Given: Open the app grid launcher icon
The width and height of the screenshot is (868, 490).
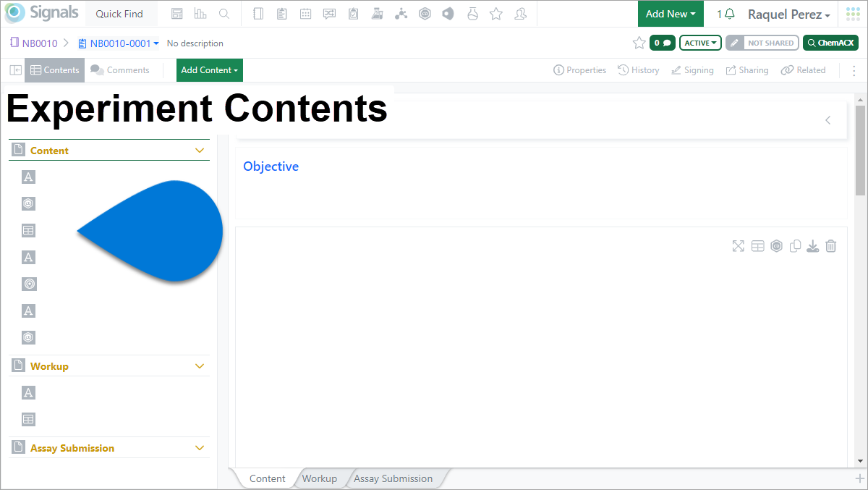Looking at the screenshot, I should click(x=853, y=14).
